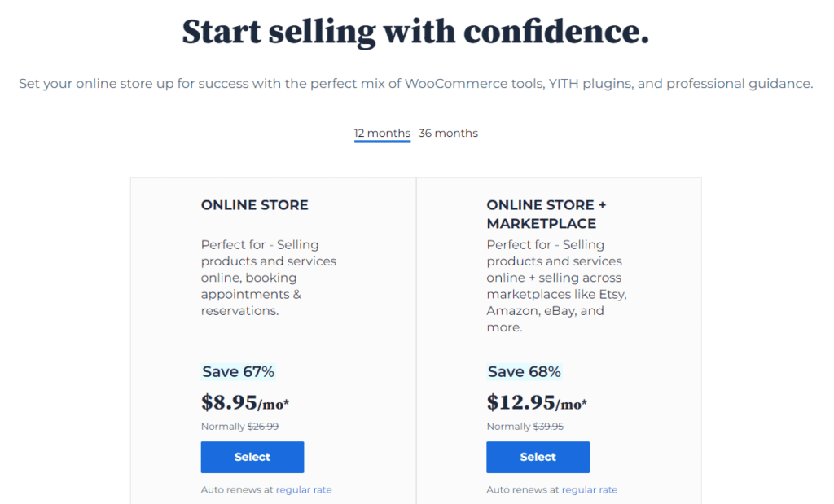
Task: Switch to the 12 months billing tab
Action: [382, 133]
